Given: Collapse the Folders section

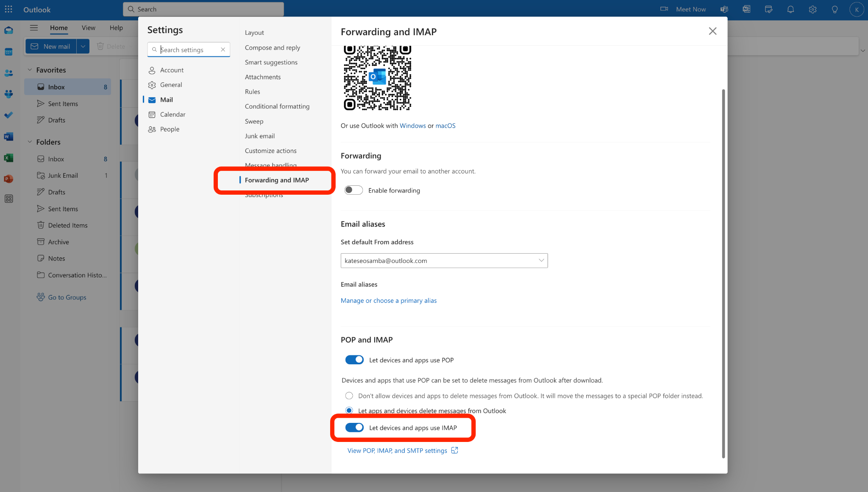Looking at the screenshot, I should [30, 142].
